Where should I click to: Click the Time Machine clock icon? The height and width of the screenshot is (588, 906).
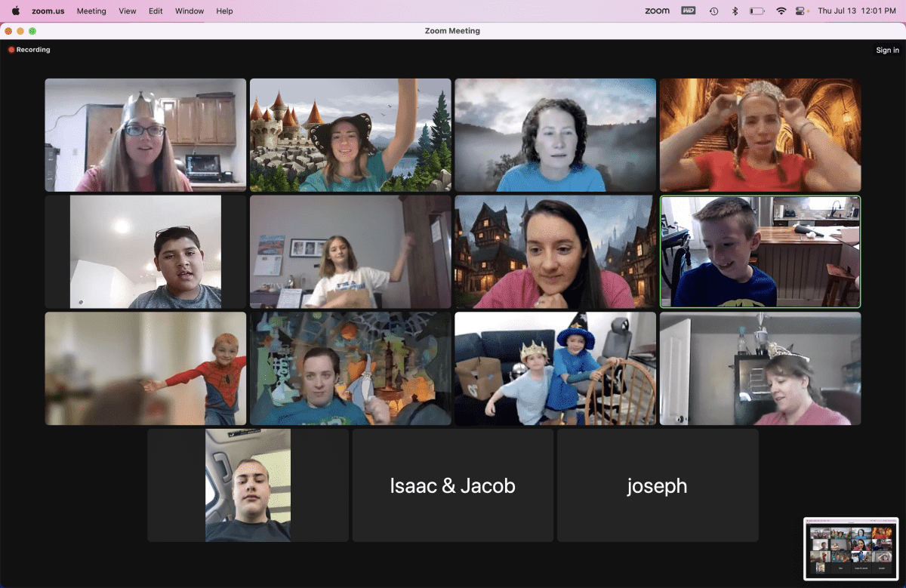[x=713, y=11]
